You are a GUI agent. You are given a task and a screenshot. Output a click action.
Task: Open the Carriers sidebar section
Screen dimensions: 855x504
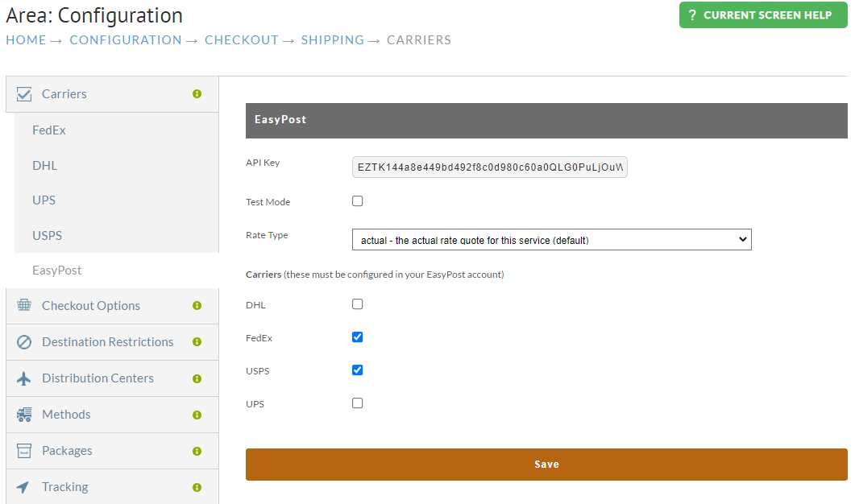click(x=112, y=94)
